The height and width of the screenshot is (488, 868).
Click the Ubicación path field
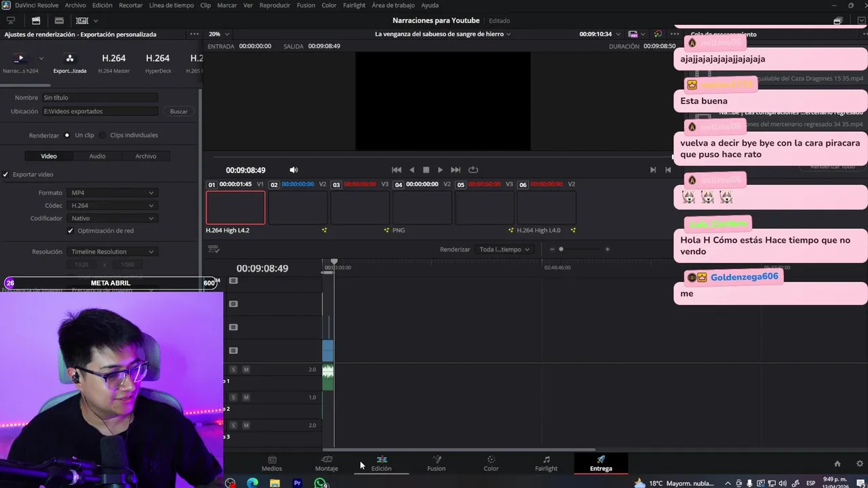100,111
